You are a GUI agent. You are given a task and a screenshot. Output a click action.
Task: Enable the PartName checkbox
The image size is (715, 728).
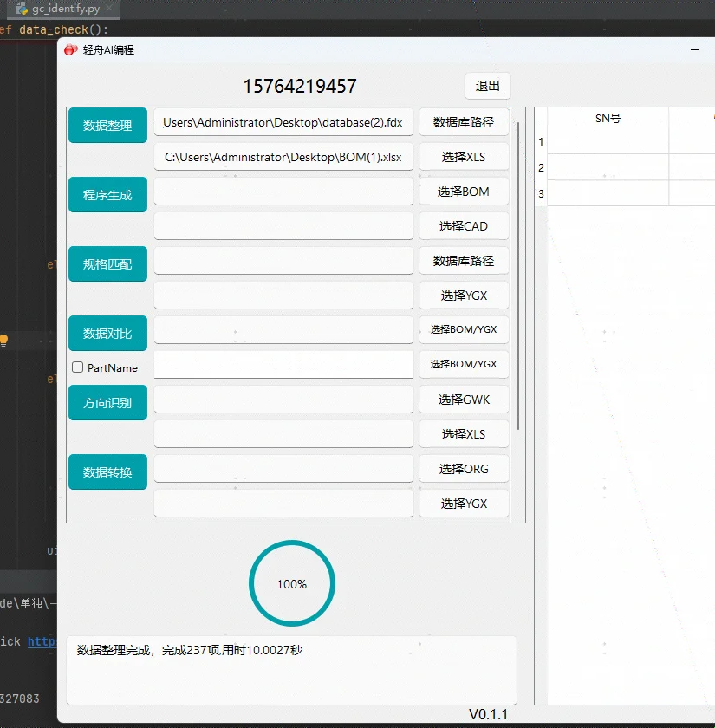point(77,367)
